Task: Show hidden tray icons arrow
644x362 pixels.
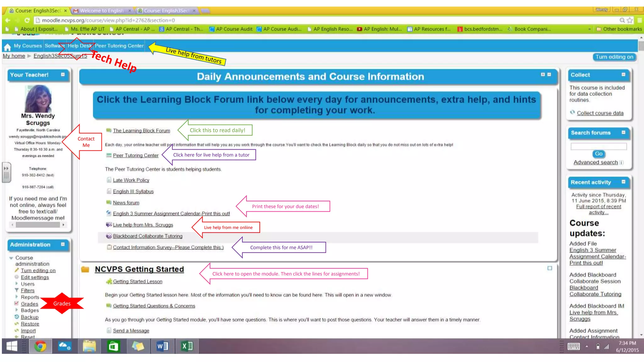Action: pyautogui.click(x=586, y=346)
